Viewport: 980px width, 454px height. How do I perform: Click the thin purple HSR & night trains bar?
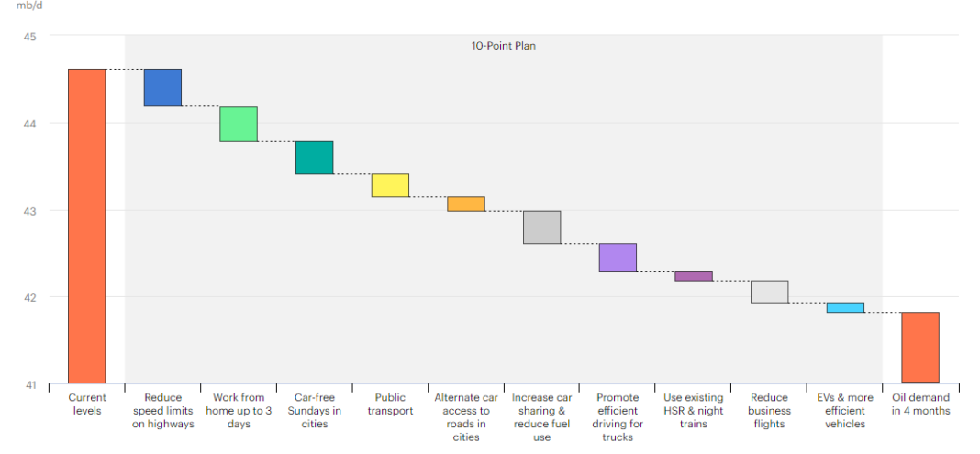(x=693, y=276)
